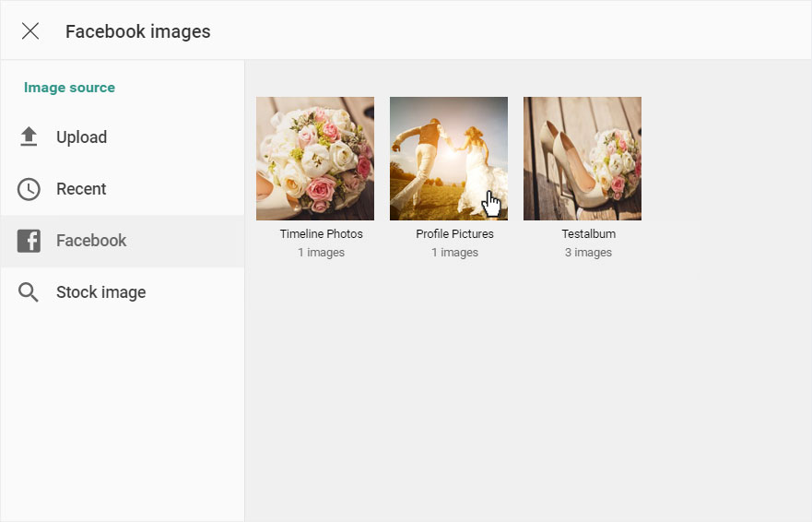
Task: Click the Testalbum album title
Action: click(588, 233)
